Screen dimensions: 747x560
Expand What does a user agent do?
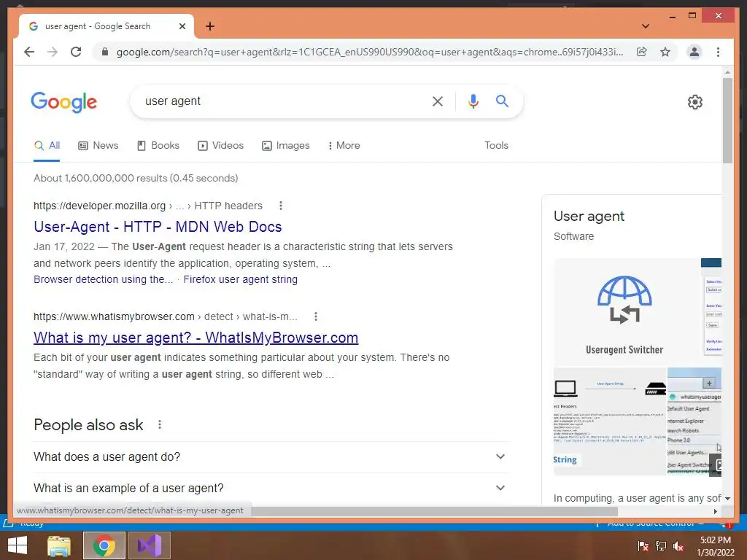pos(271,456)
